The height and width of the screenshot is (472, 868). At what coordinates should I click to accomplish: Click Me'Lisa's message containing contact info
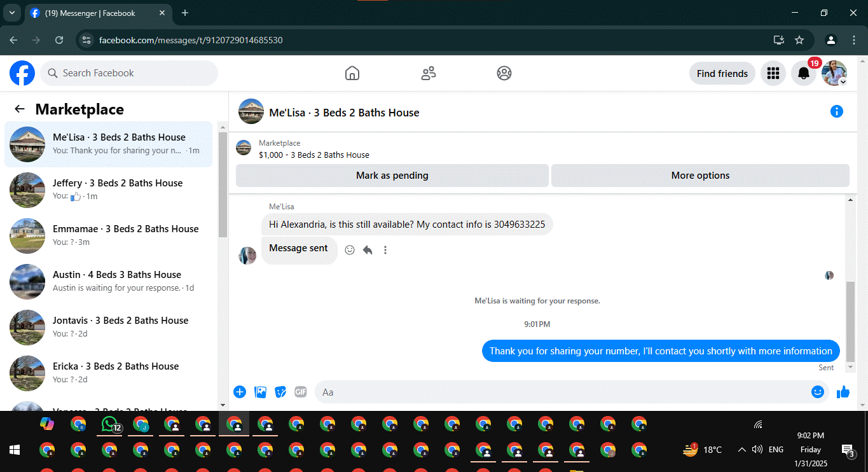(x=407, y=225)
